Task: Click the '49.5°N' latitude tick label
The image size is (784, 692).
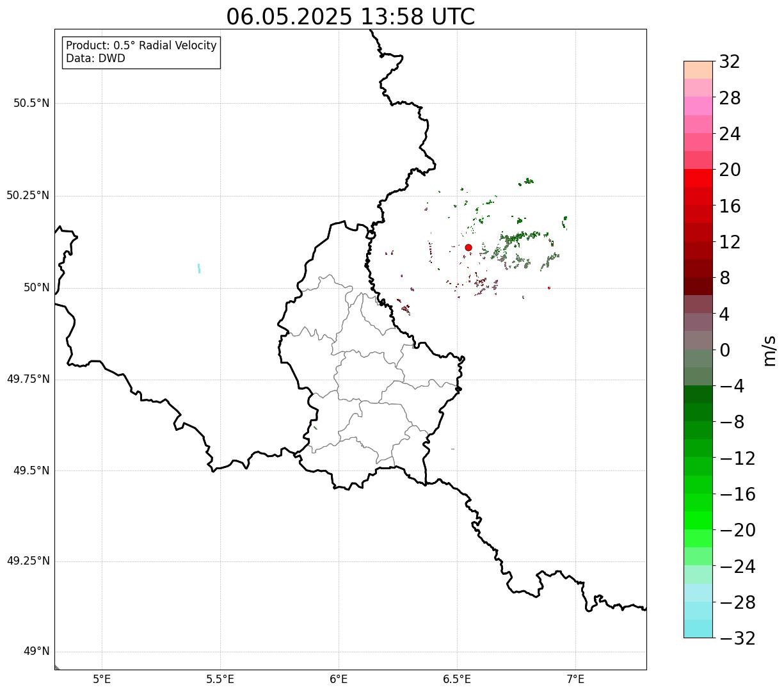Action: (x=31, y=471)
